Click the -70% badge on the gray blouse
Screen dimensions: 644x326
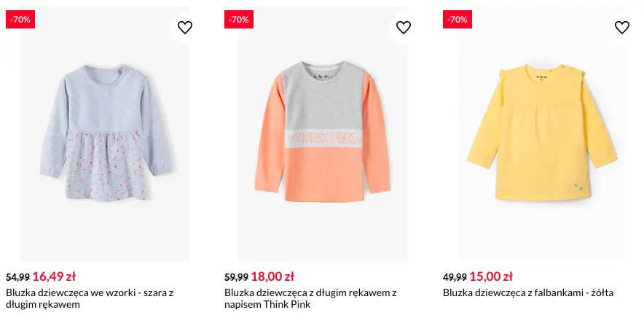[x=20, y=20]
